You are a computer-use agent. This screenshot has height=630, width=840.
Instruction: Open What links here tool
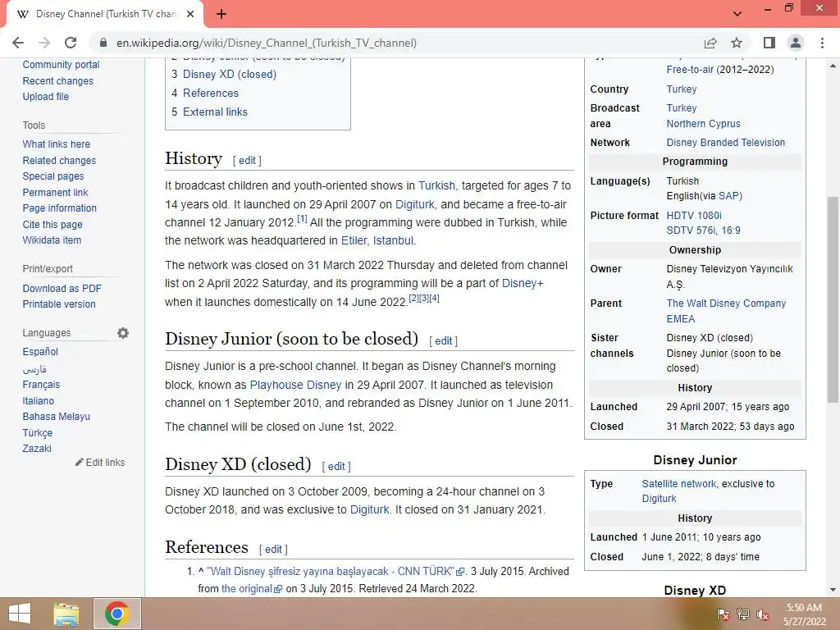pos(57,144)
